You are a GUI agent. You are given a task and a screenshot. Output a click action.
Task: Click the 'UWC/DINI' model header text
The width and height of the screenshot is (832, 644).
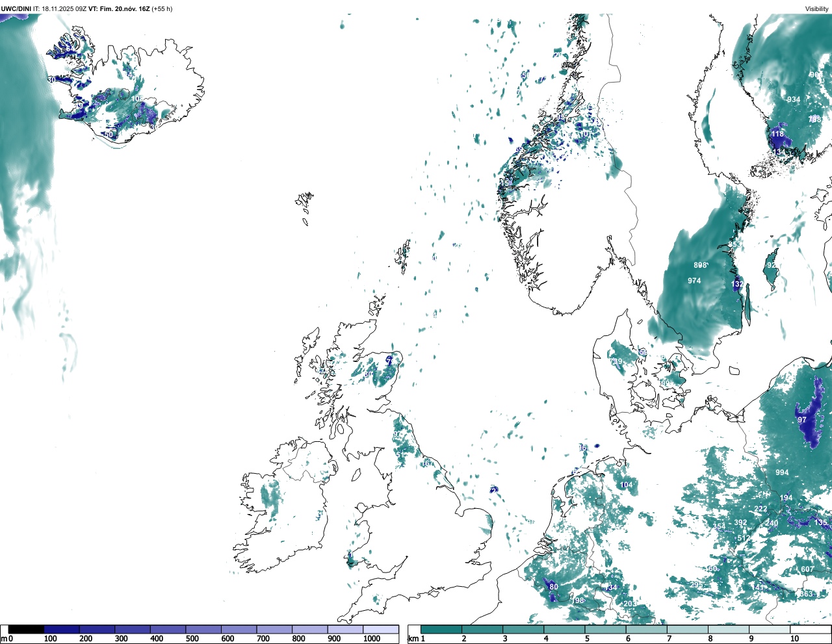tap(16, 9)
